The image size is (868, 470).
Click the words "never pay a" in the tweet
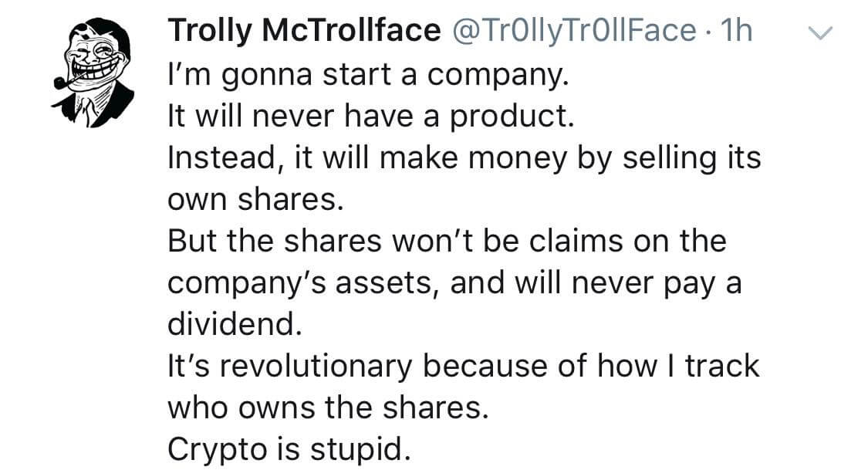[x=661, y=282]
